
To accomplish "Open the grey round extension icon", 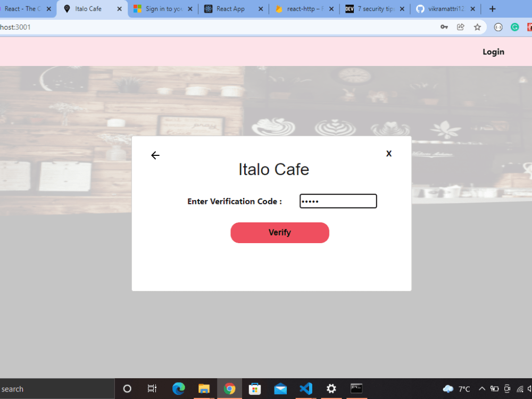I will 498,27.
